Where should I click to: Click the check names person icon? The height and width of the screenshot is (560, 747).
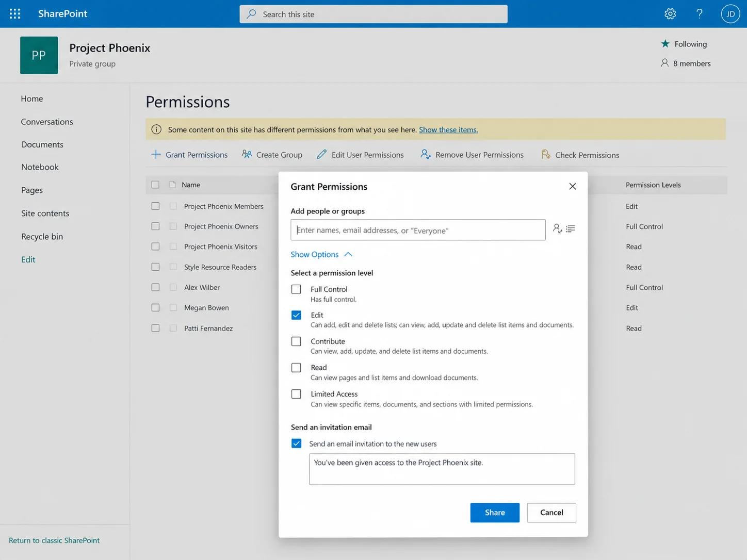558,228
